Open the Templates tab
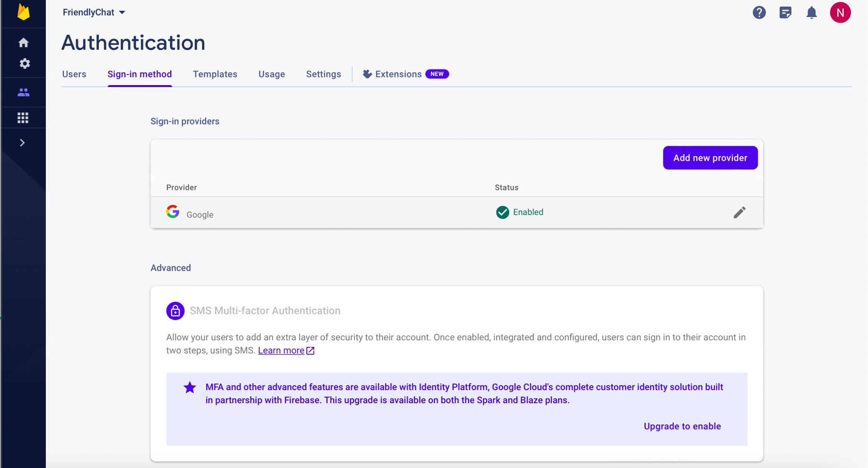Viewport: 868px width, 468px height. pyautogui.click(x=215, y=74)
